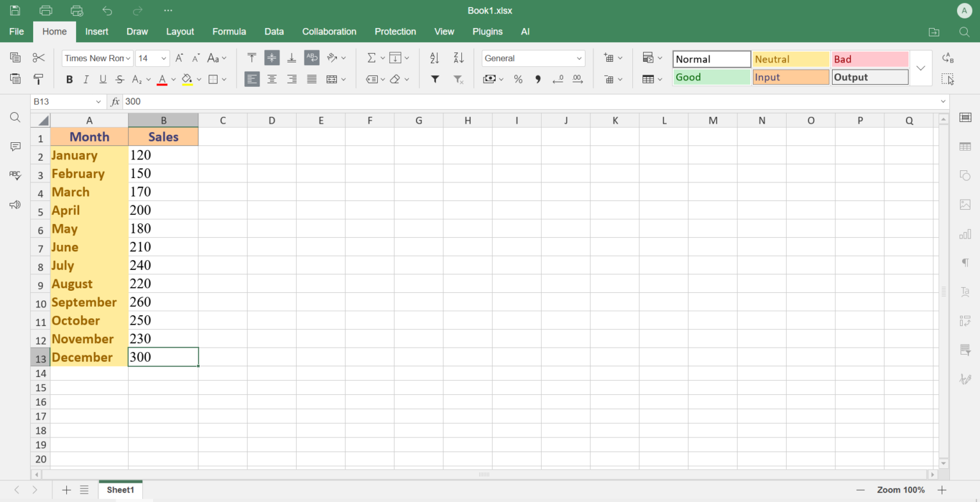Screen dimensions: 980x502
Task: Toggle bold formatting
Action: click(69, 79)
